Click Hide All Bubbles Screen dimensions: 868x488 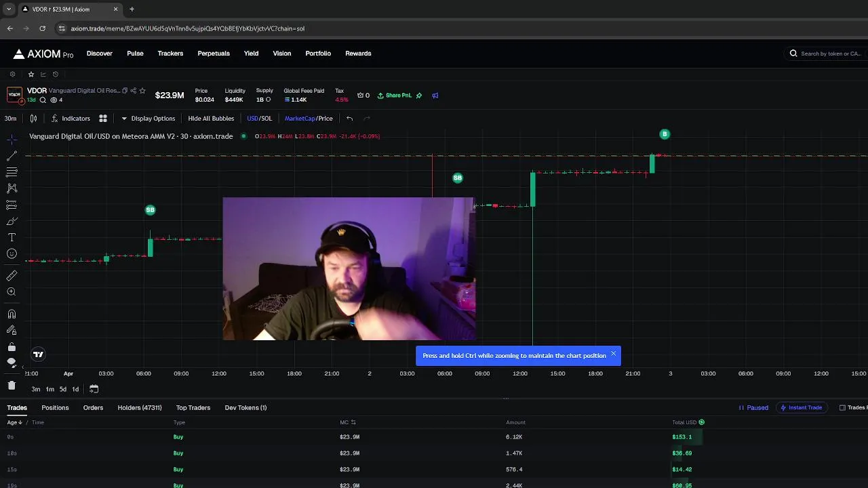click(211, 118)
